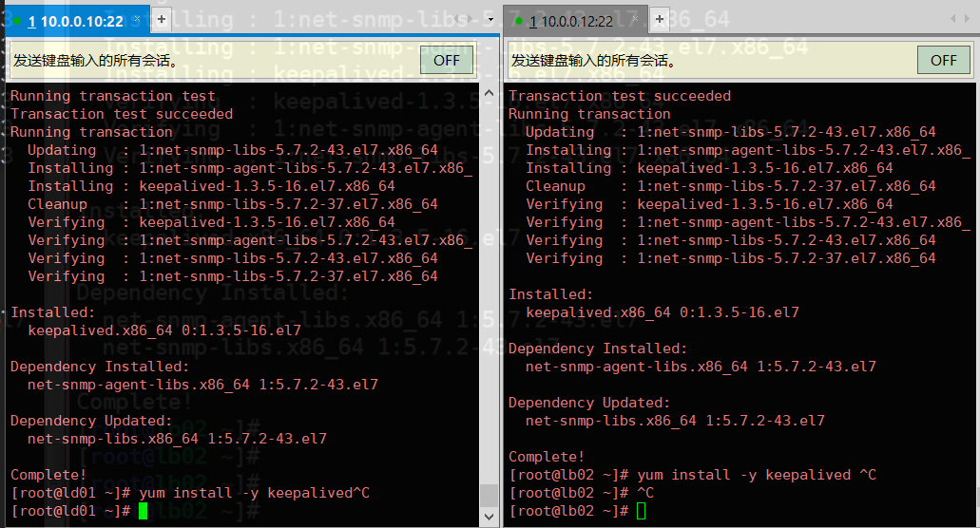
Task: Click 'net-snmp-libs.x86_64 1:5.7.2-43.el7' in right terminal
Action: pyautogui.click(x=675, y=421)
